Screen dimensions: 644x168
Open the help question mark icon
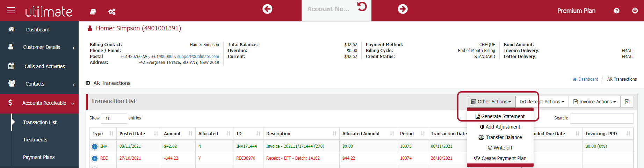click(616, 11)
